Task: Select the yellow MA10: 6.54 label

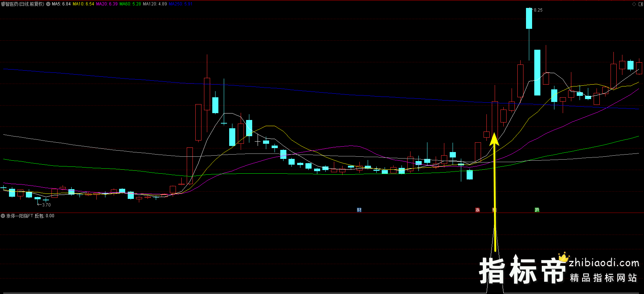Action: [x=83, y=4]
